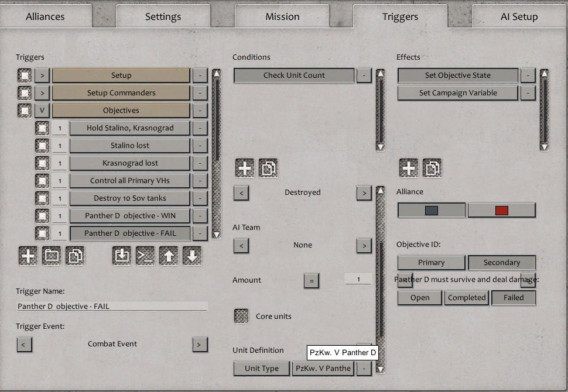This screenshot has width=568, height=392.
Task: Choose previous AI Team option
Action: 241,246
